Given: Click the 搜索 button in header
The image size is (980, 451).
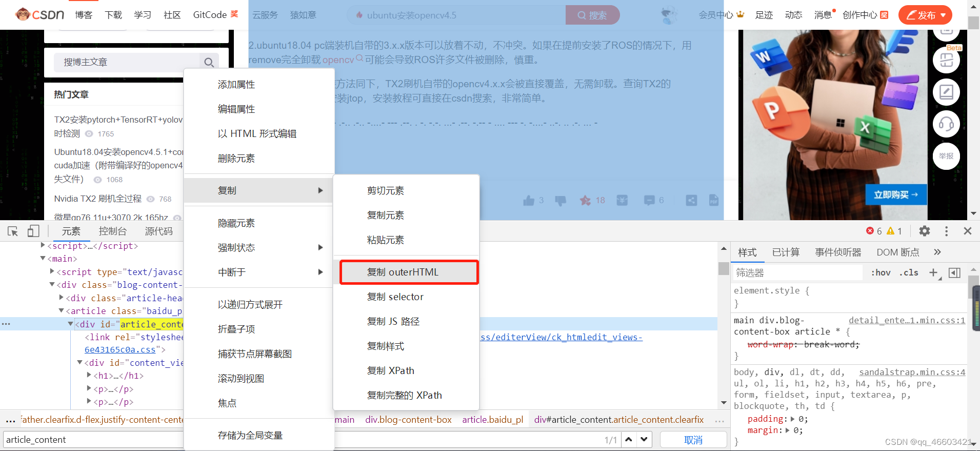Looking at the screenshot, I should [x=592, y=15].
